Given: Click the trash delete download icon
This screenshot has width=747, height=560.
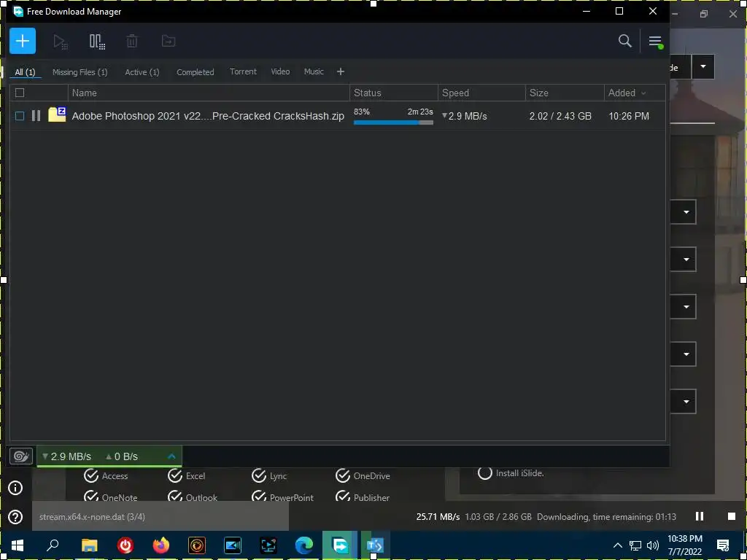Looking at the screenshot, I should [x=132, y=42].
